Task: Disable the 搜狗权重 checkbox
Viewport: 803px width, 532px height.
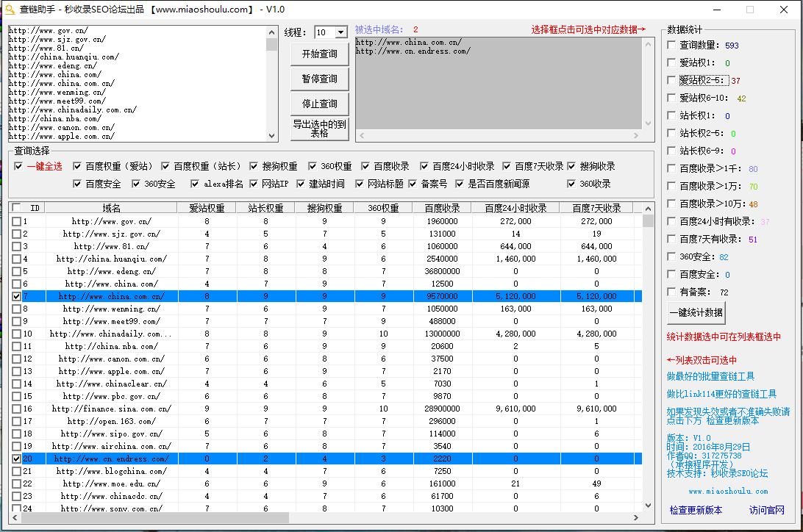Action: [252, 165]
